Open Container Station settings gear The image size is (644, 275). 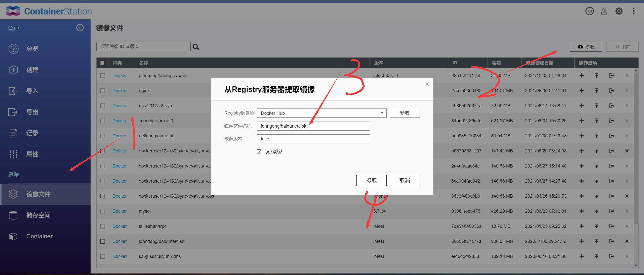click(619, 11)
